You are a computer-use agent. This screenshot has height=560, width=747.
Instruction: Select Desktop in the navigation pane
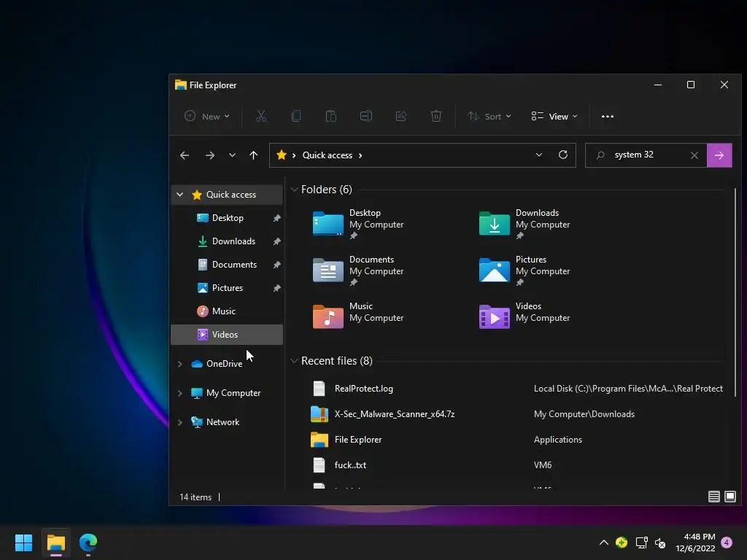[227, 218]
